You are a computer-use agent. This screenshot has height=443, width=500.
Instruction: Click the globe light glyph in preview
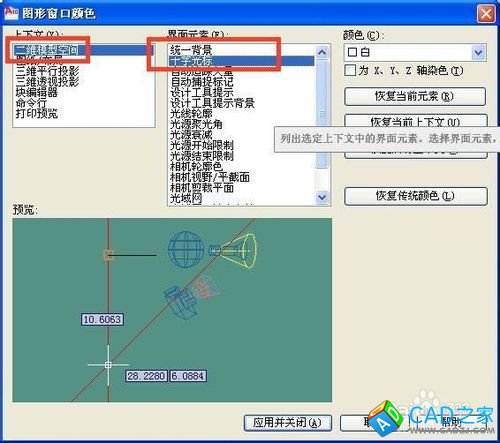(186, 250)
